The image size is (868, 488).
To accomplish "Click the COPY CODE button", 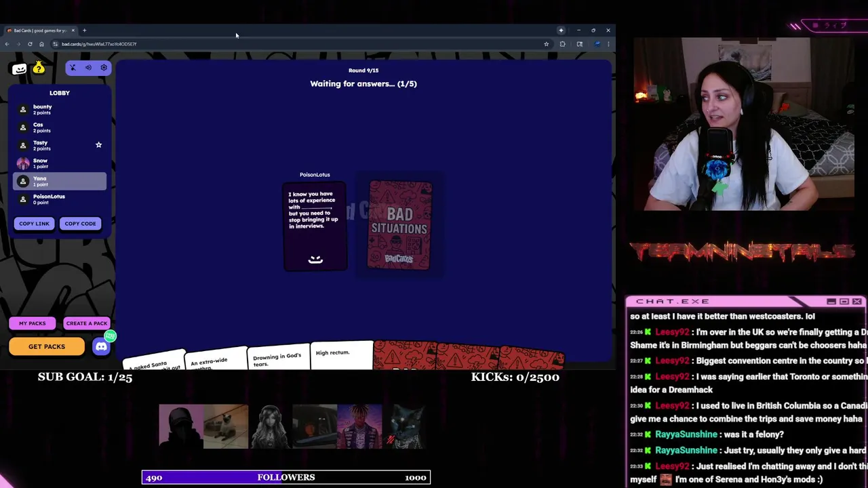I will tap(80, 224).
